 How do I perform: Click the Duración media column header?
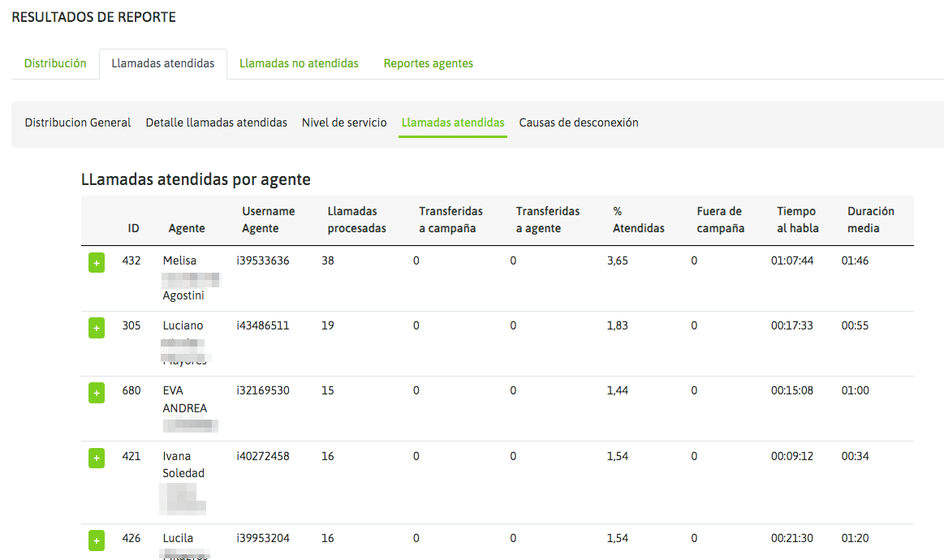click(870, 220)
